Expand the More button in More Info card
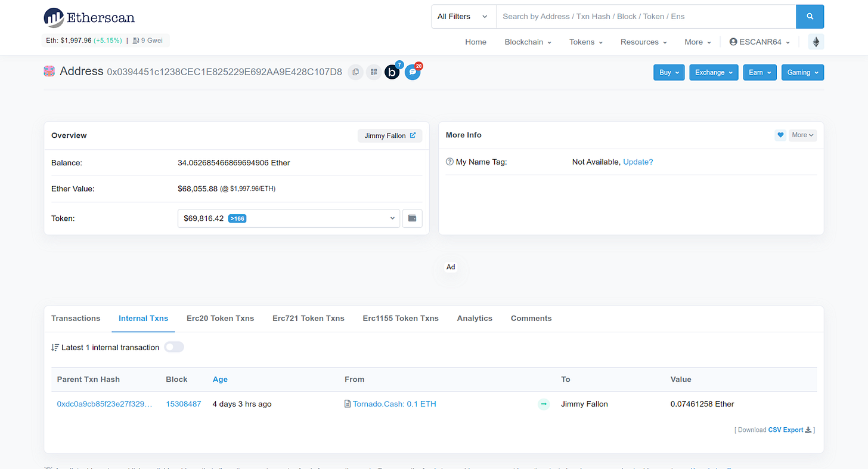The image size is (868, 469). (802, 135)
